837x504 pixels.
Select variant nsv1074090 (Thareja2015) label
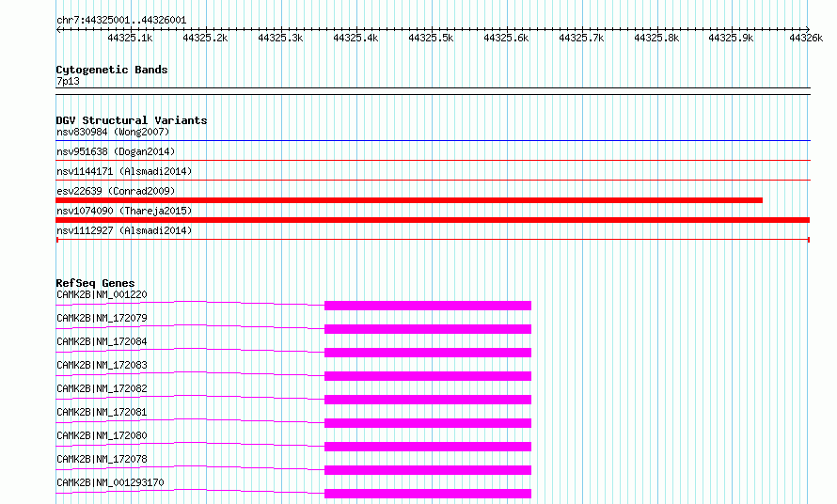click(124, 211)
